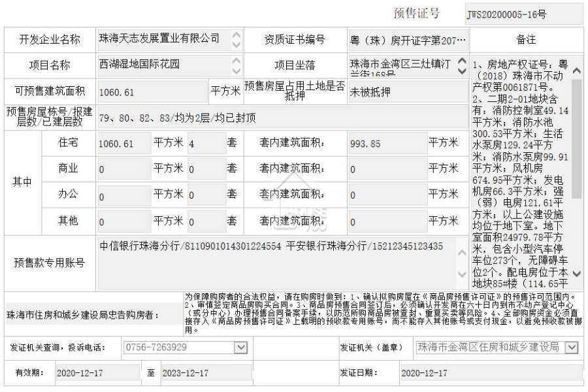This screenshot has width=588, height=392.
Task: Click residential area field 1060.61
Action: pos(124,143)
